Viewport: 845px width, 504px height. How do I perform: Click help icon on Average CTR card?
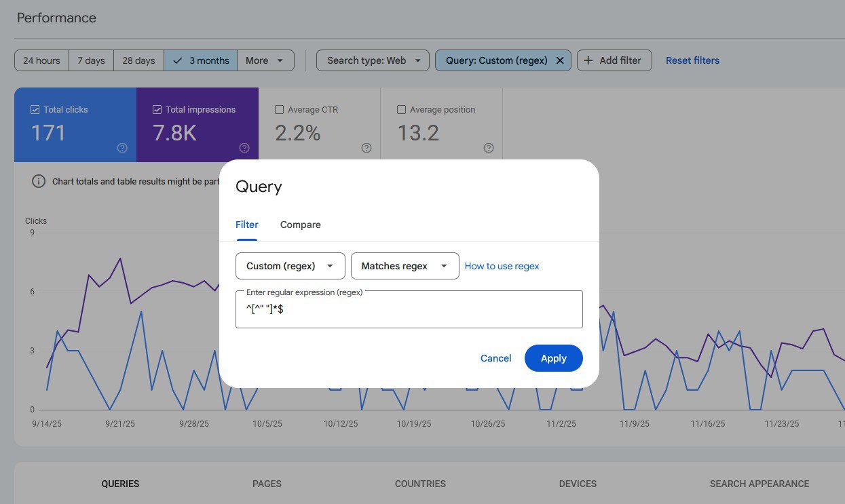tap(367, 148)
